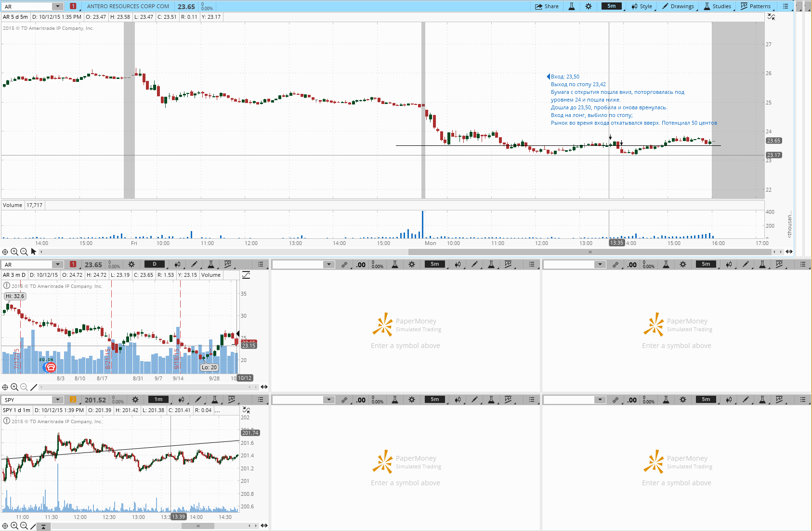Open Edit Studies flask icon beside Share
Screen dimensions: 812x531
click(572, 6)
